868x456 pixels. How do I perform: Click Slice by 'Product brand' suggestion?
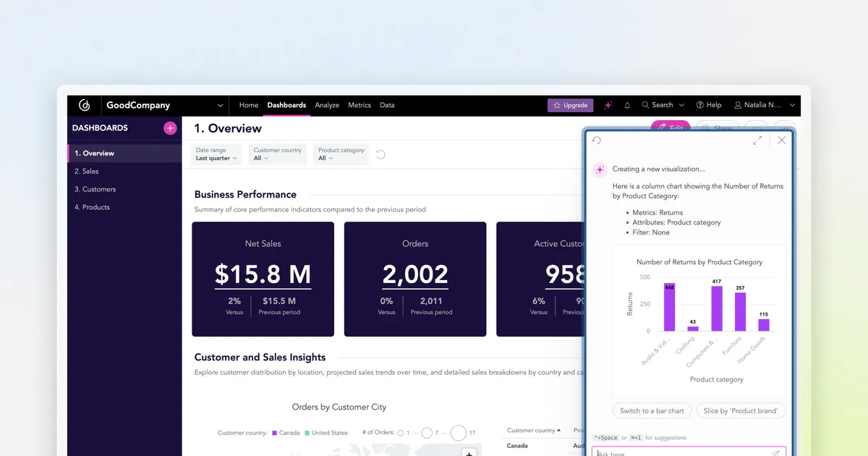pyautogui.click(x=741, y=410)
